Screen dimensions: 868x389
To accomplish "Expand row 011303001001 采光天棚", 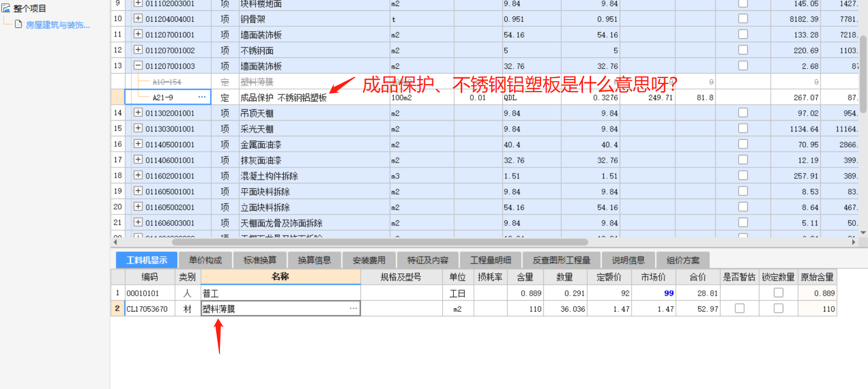I will click(x=138, y=129).
